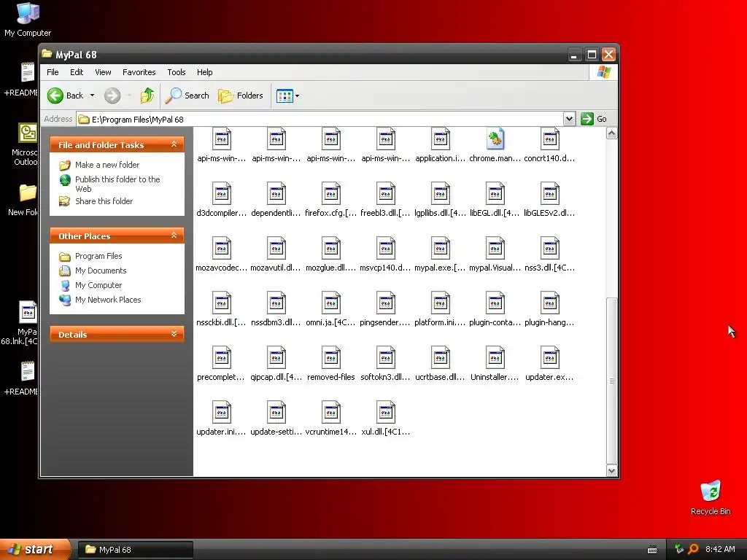
Task: Open My Computer from Other Places
Action: [x=98, y=285]
